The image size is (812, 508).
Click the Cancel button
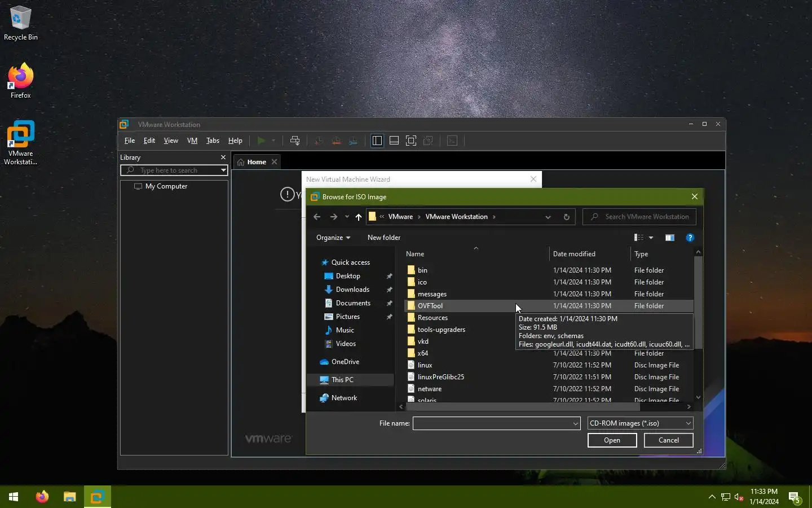coord(668,440)
